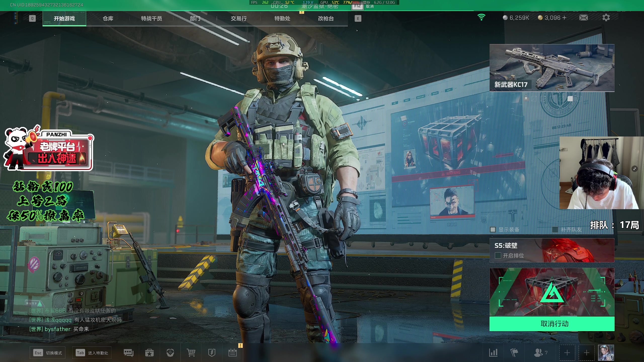The image size is (644, 362).
Task: Toggle the 补齐队友 checkbox
Action: point(555,230)
